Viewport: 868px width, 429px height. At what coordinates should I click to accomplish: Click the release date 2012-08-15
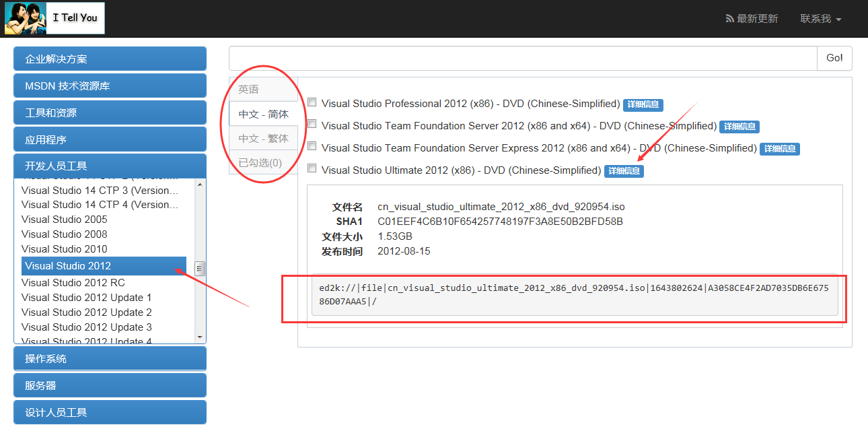(x=404, y=251)
